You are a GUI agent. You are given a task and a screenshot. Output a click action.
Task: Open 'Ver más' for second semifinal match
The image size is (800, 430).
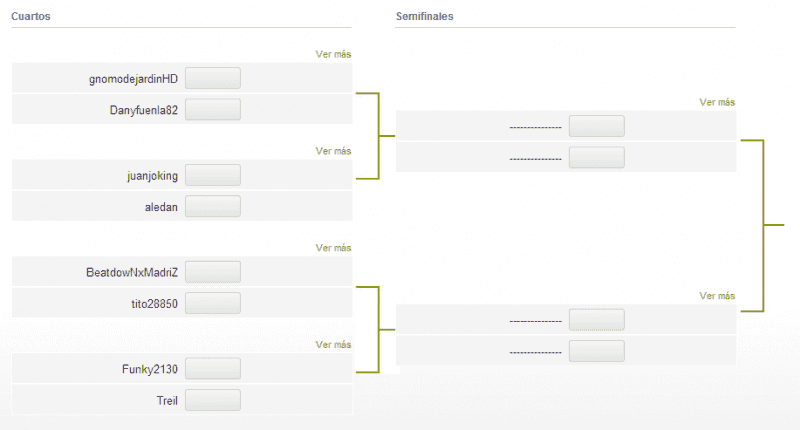[x=717, y=296]
